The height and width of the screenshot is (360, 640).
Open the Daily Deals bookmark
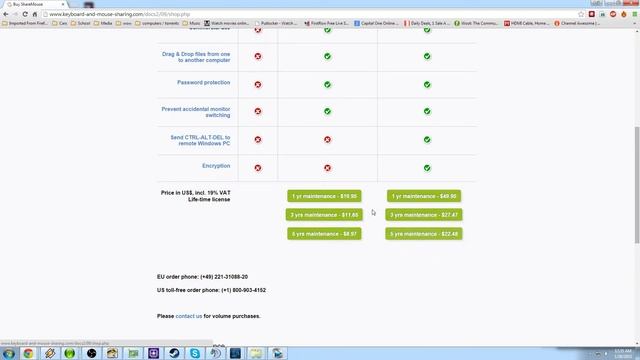(427, 23)
